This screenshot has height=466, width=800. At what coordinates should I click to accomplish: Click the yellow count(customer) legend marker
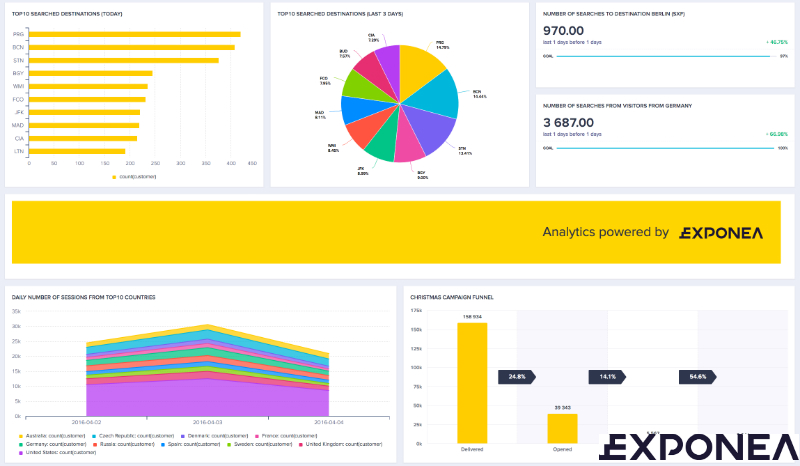pyautogui.click(x=116, y=176)
